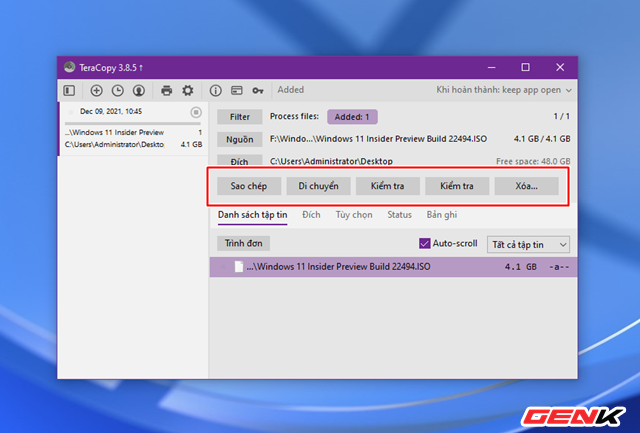
Task: Toggle the side panel layout icon
Action: [69, 90]
